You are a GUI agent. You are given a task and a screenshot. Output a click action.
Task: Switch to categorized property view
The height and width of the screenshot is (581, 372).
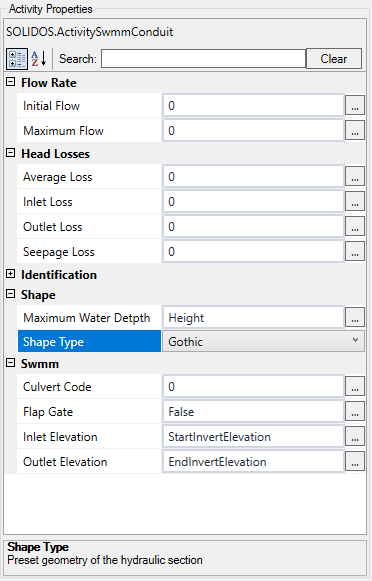pyautogui.click(x=17, y=59)
